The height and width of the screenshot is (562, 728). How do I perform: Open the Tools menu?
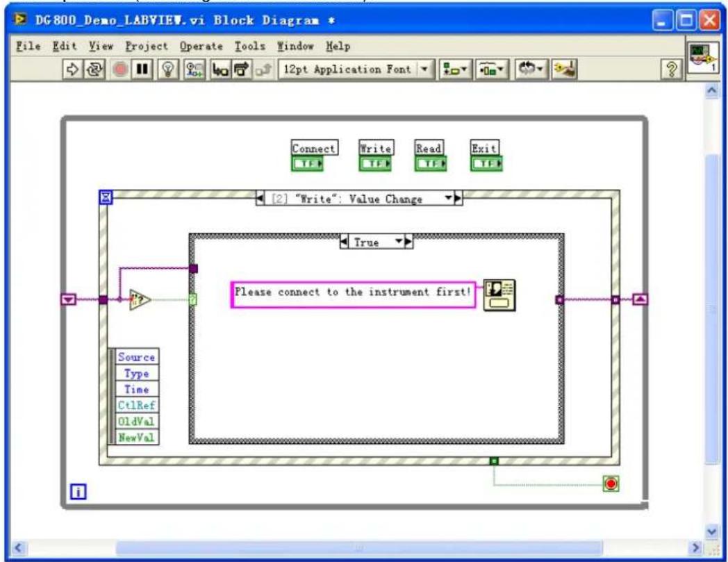tap(250, 46)
